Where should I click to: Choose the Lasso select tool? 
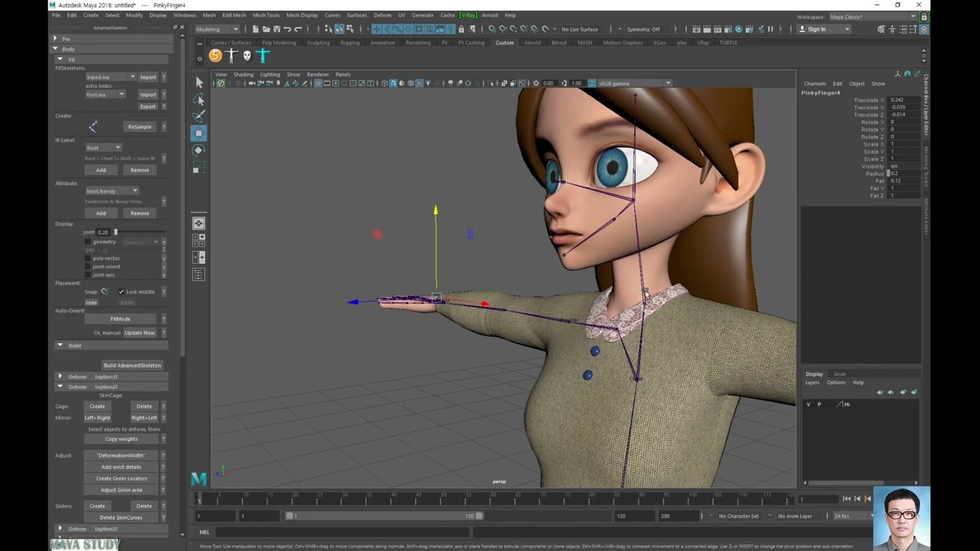click(x=199, y=99)
